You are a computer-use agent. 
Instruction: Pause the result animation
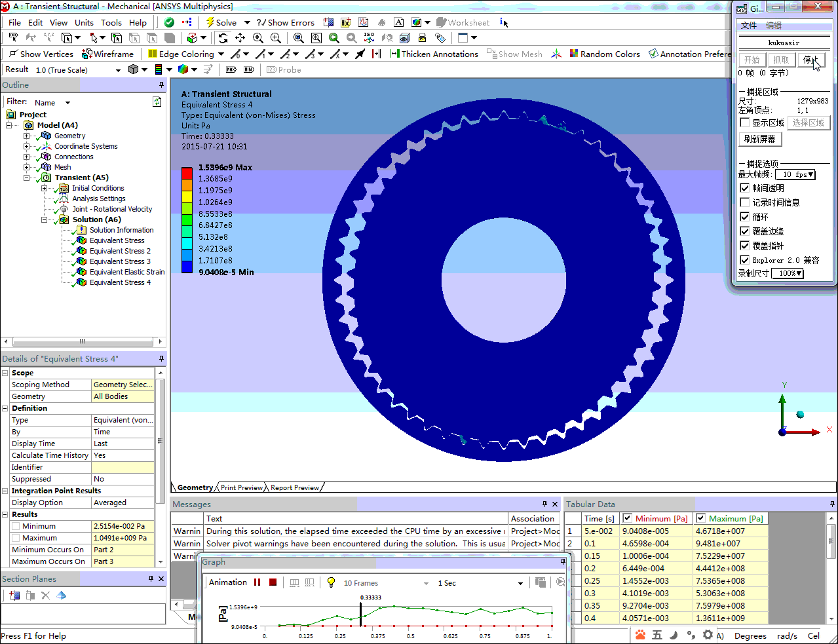(257, 582)
